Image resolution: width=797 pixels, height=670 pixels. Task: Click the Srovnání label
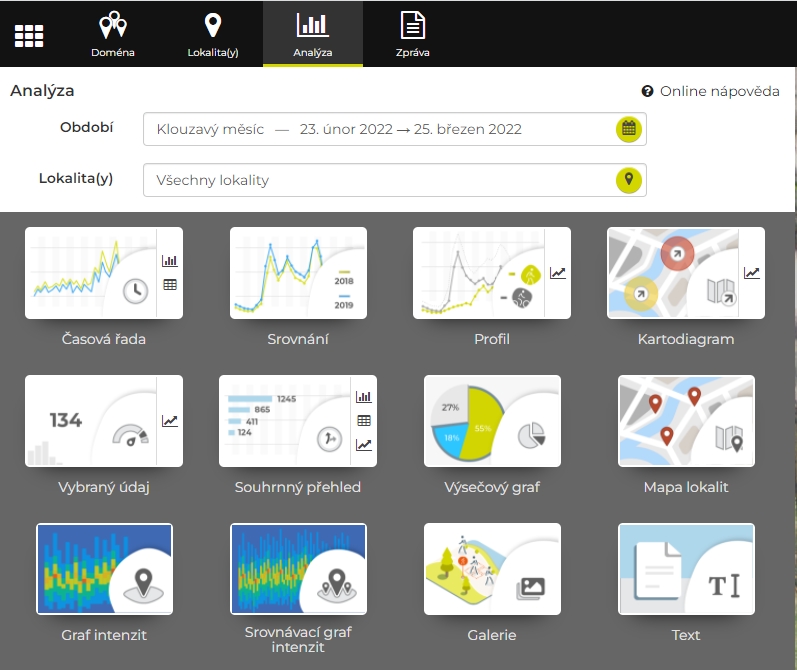298,339
